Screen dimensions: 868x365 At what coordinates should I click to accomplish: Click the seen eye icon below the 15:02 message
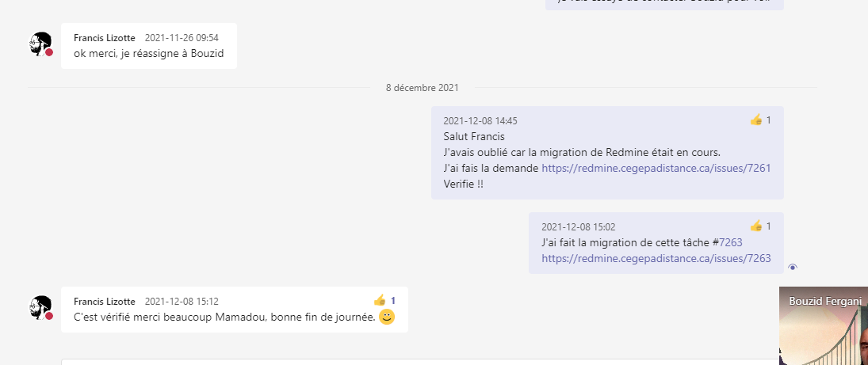(793, 268)
